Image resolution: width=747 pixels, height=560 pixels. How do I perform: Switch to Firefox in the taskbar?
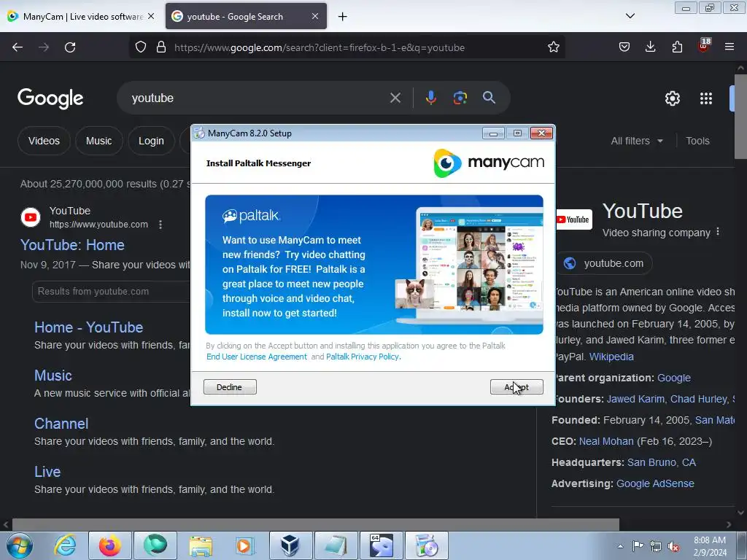coord(109,545)
